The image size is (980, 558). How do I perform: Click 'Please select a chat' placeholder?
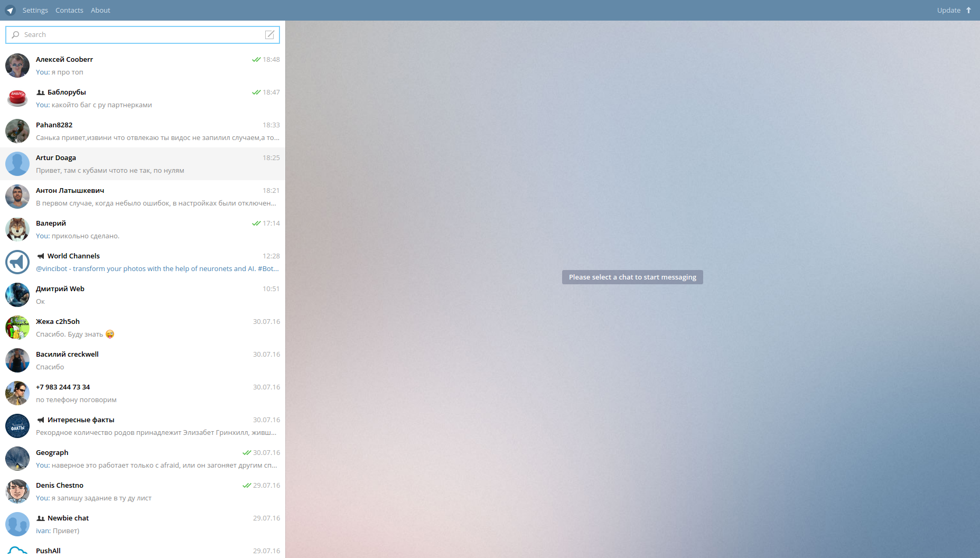click(632, 277)
